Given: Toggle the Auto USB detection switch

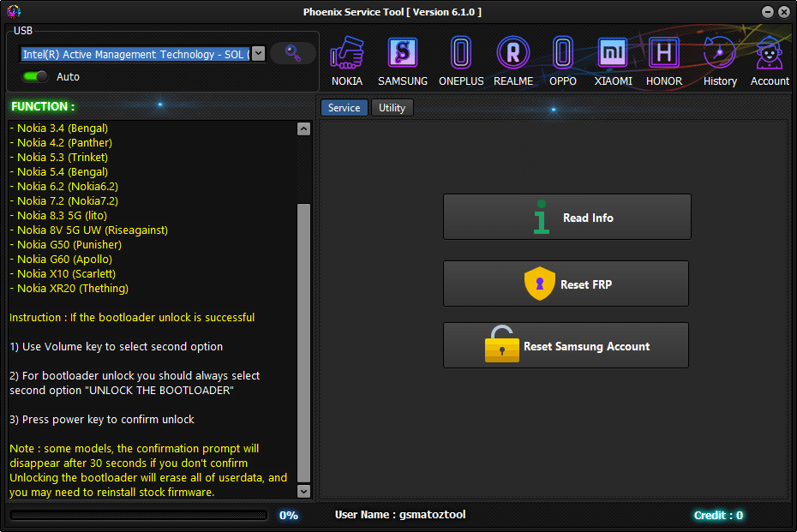Looking at the screenshot, I should pos(34,76).
